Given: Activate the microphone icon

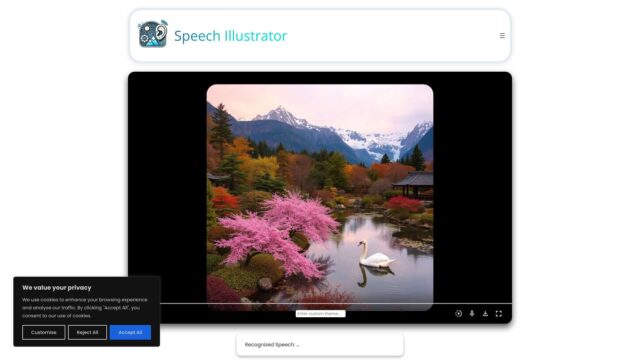Looking at the screenshot, I should click(472, 313).
